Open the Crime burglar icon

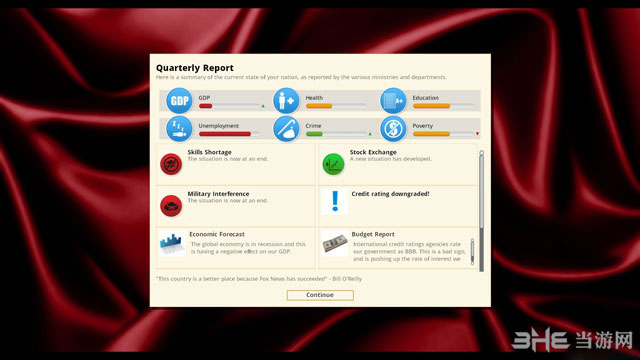[x=286, y=129]
